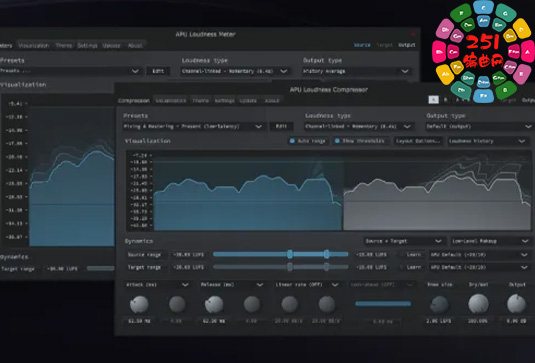Click the blue Look-ahead slider bar

tap(383, 304)
